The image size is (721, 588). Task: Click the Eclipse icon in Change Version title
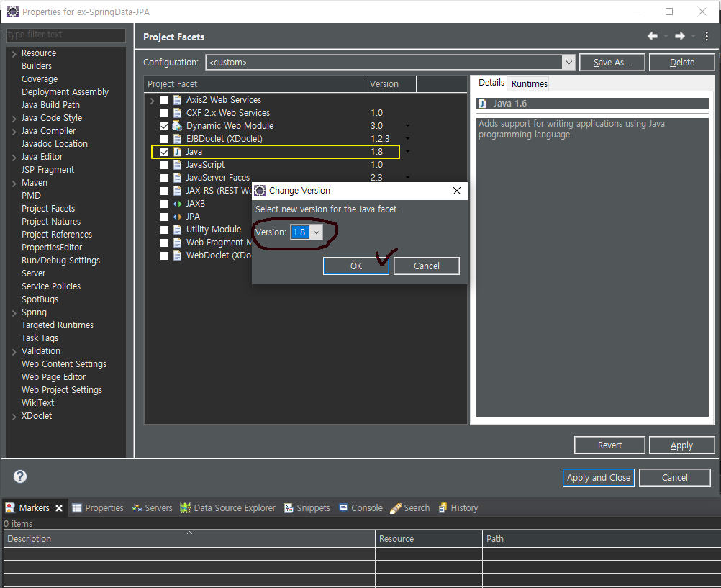(x=260, y=191)
